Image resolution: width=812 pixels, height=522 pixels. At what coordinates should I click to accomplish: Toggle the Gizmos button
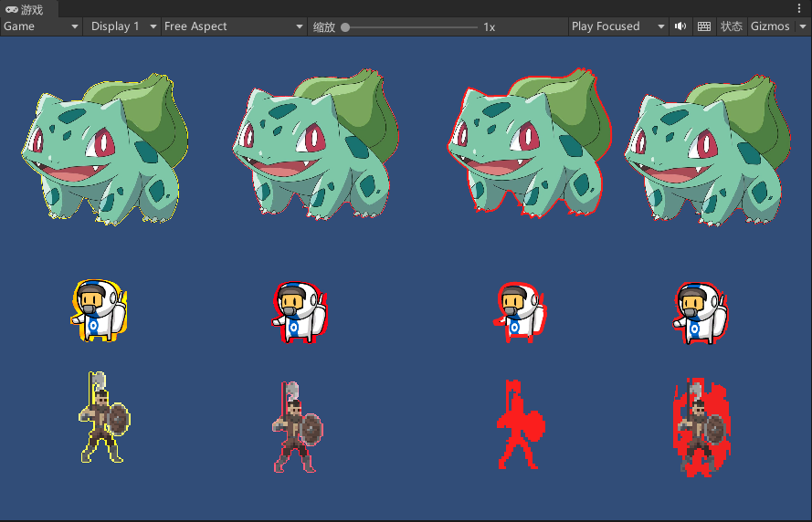770,26
